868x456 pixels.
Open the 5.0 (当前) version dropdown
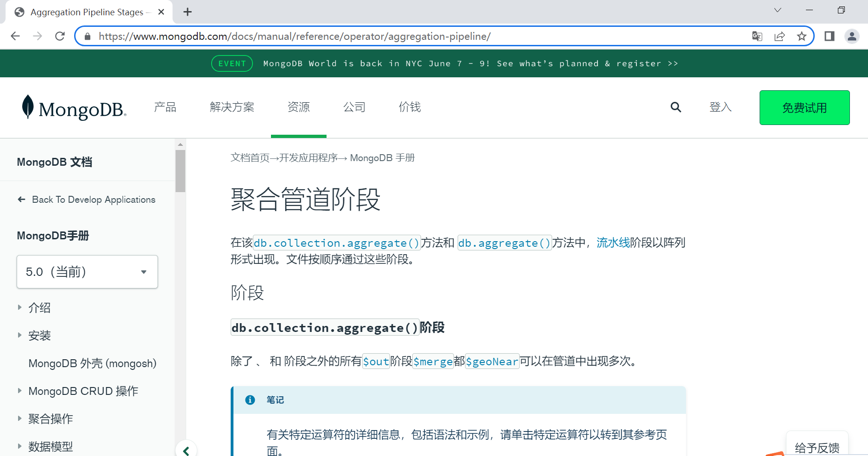(87, 272)
